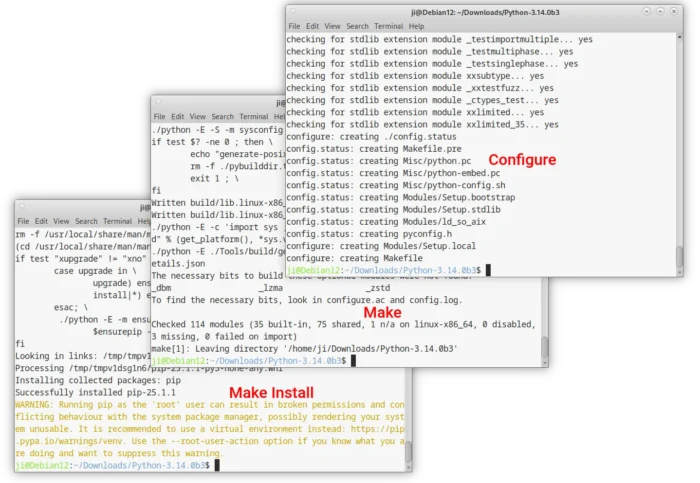This screenshot has height=483, width=700.
Task: Minimize the Configure terminal window
Action: 646,11
